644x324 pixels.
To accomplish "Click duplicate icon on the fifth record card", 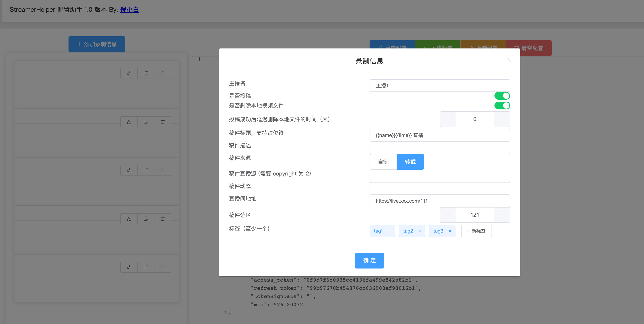I will click(x=146, y=267).
